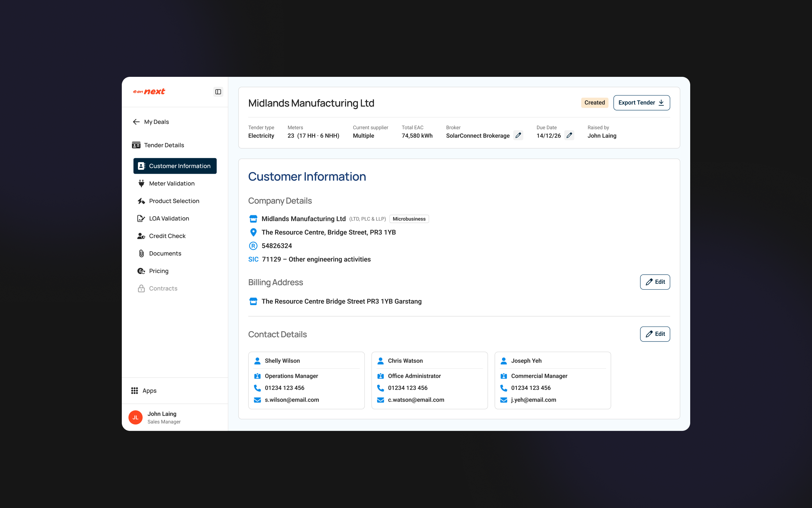
Task: Click the registration number R icon
Action: pos(253,246)
